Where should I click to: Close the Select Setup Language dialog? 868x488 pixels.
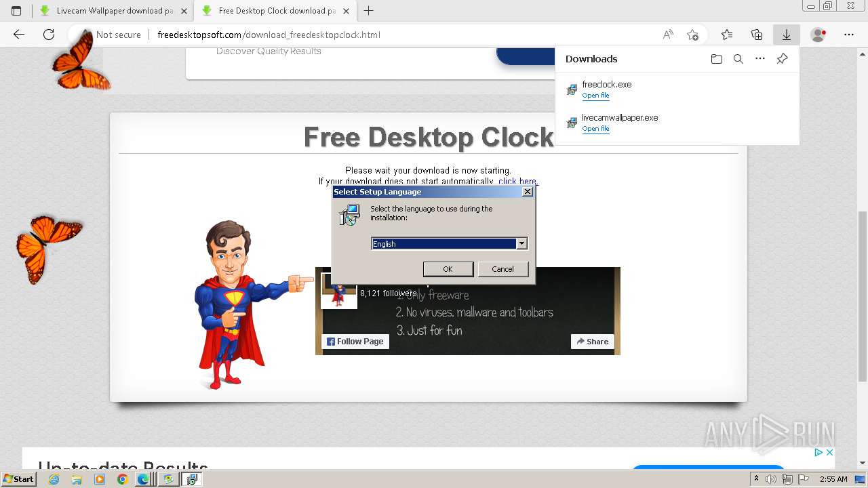click(x=528, y=192)
